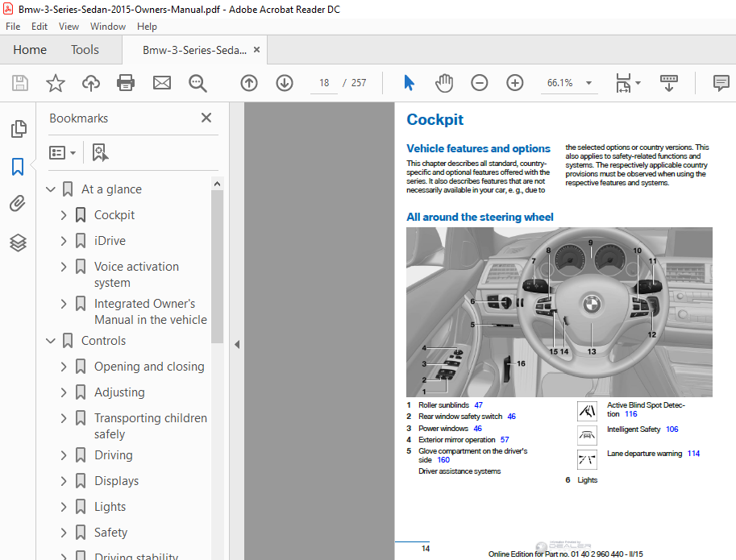Activate the Hand pan tool
The width and height of the screenshot is (736, 560).
[x=444, y=83]
